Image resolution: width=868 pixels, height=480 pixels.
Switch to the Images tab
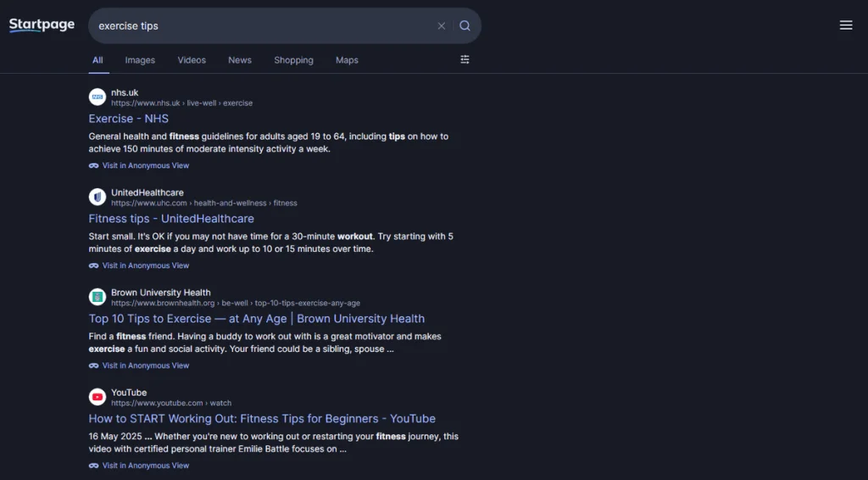[140, 60]
